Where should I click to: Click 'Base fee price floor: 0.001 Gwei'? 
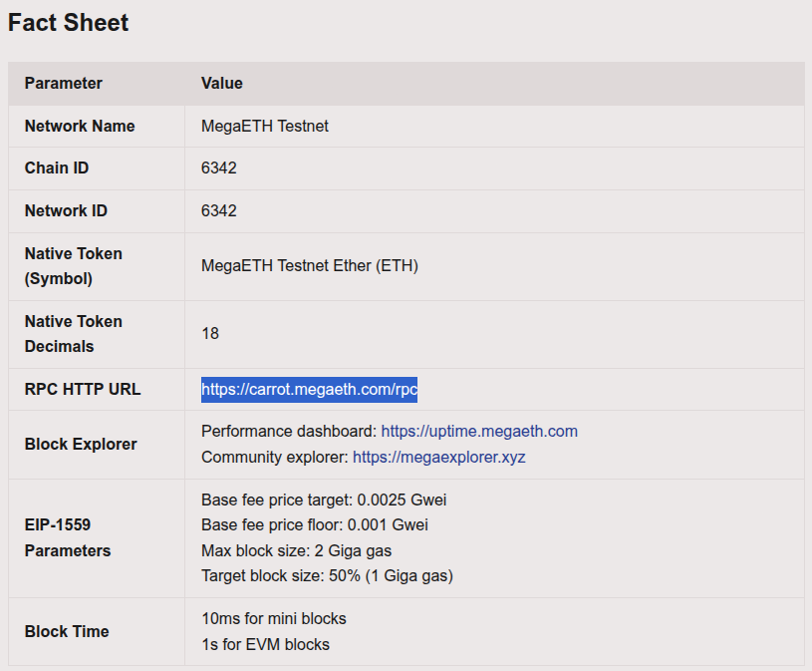[315, 524]
